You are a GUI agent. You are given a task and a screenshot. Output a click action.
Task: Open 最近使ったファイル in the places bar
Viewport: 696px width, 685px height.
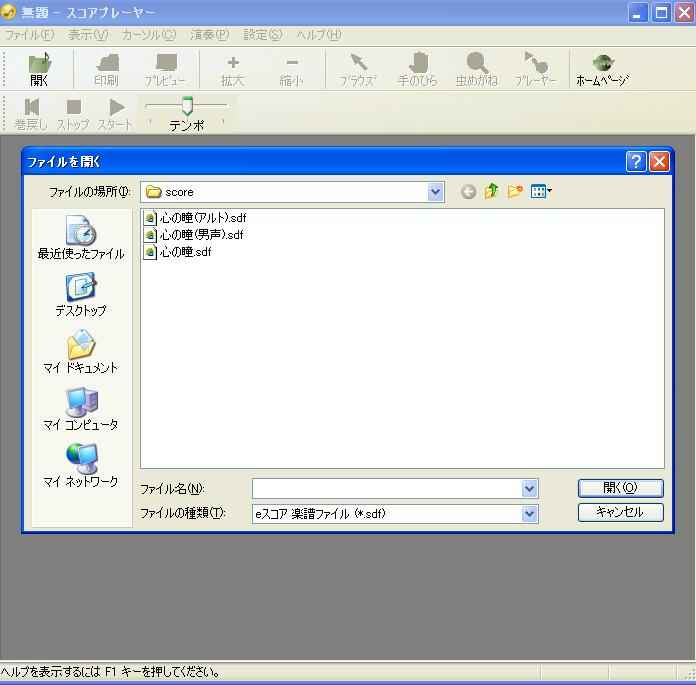81,238
